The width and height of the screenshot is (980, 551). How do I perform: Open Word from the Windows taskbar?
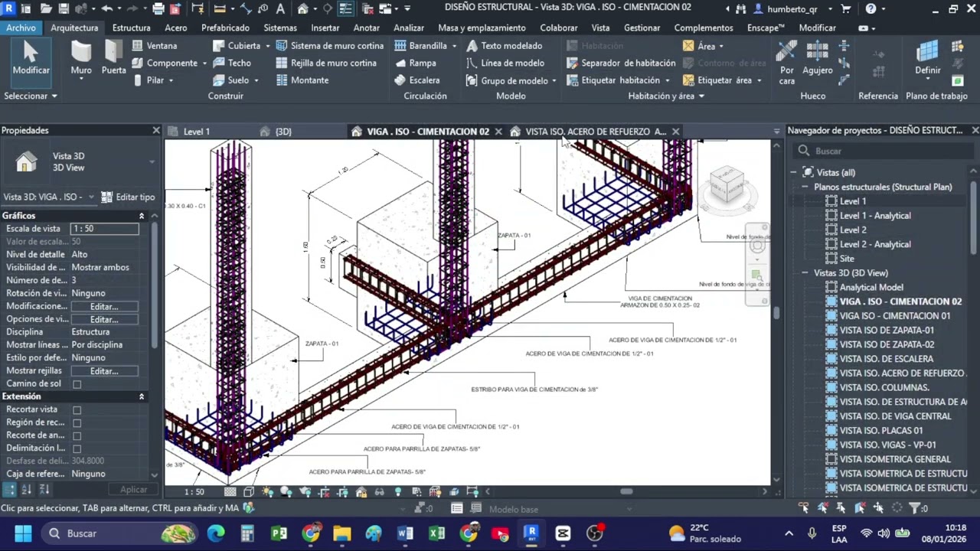coord(405,533)
